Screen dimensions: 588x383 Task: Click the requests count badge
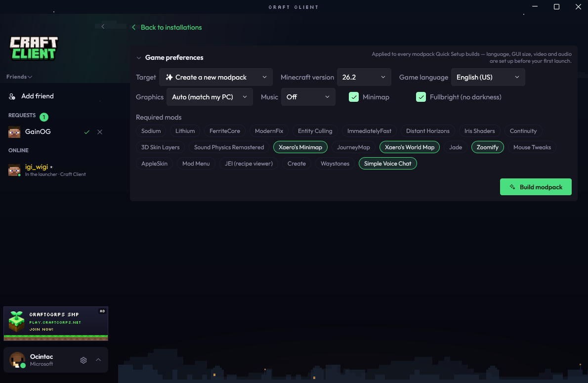[44, 117]
